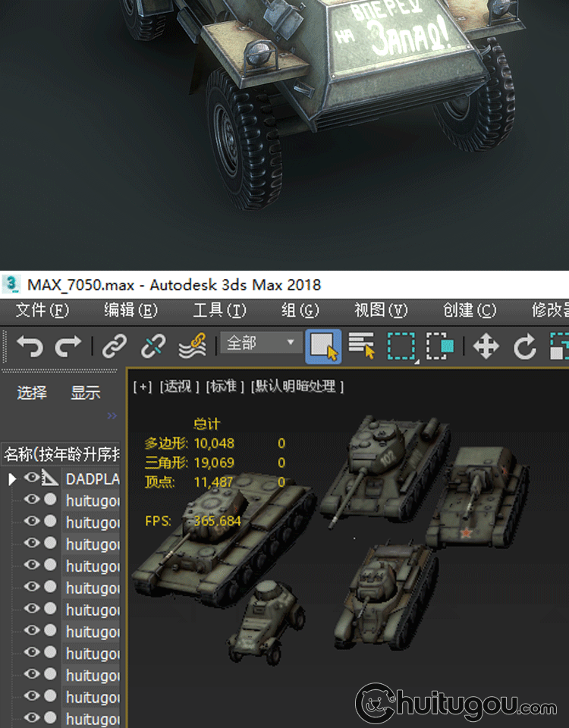
Task: Toggle visibility of first huitugou object
Action: [x=32, y=500]
